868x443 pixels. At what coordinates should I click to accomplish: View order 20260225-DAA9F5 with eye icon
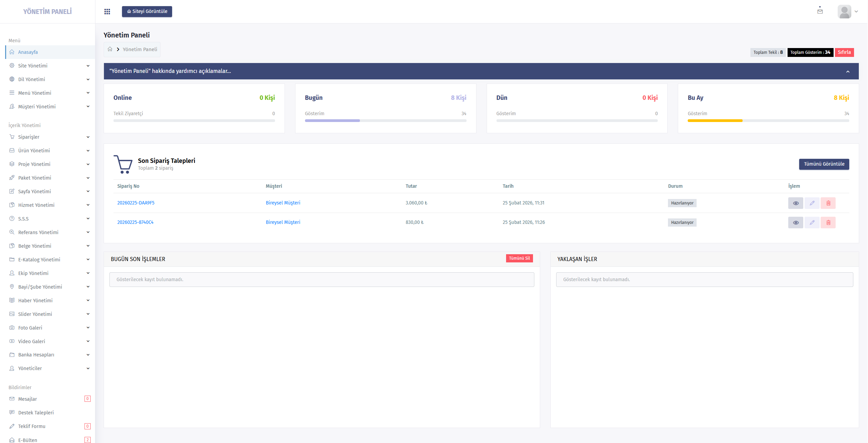[795, 203]
